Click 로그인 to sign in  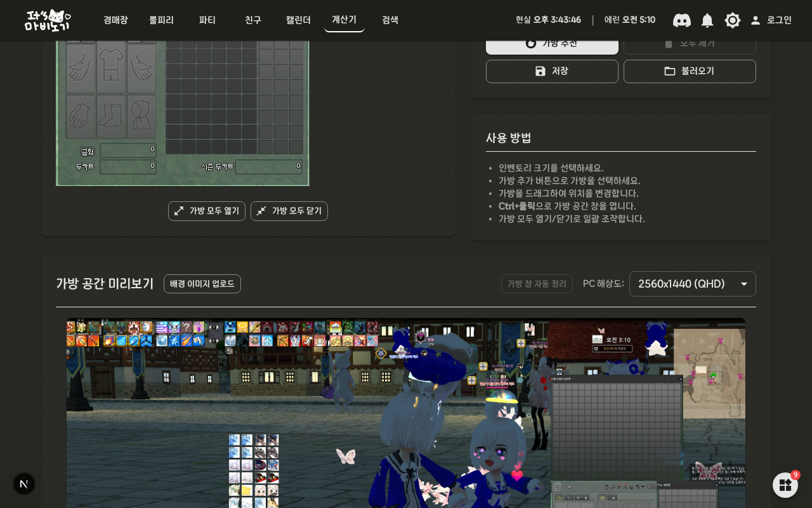771,20
